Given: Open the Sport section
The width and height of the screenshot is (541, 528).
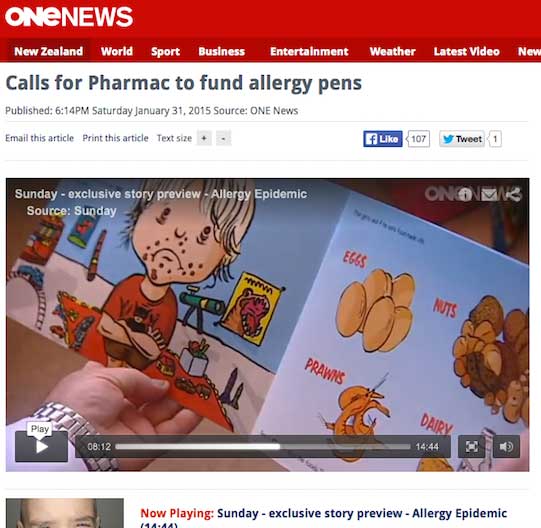Looking at the screenshot, I should [165, 51].
